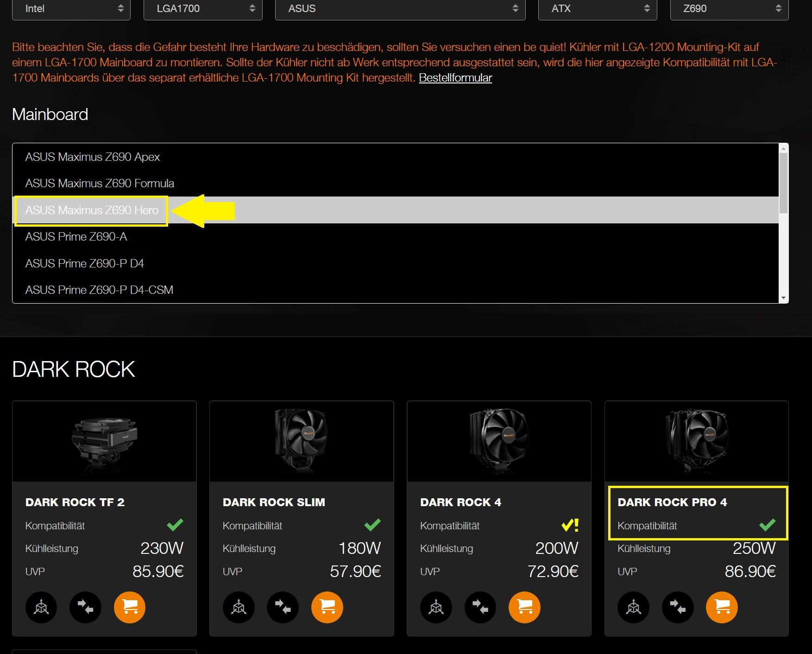The width and height of the screenshot is (812, 654).
Task: Click Dark Rock TF 2 compatibility checkmark
Action: 175,525
